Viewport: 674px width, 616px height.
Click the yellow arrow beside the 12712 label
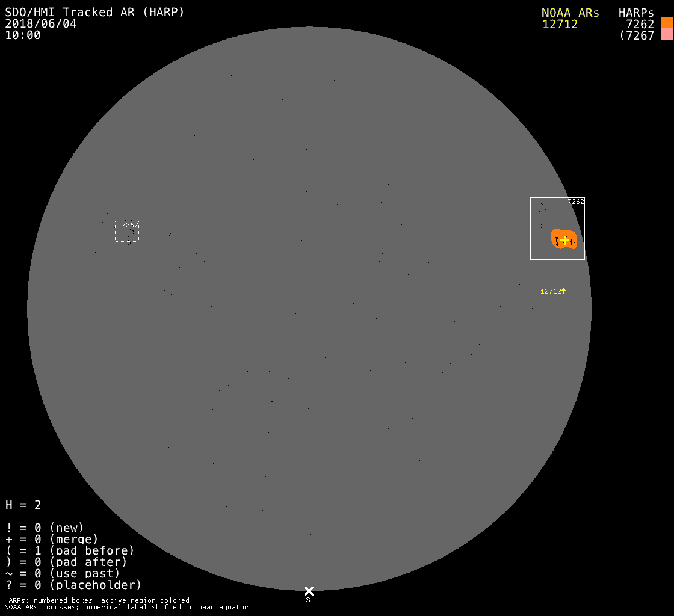pos(564,291)
